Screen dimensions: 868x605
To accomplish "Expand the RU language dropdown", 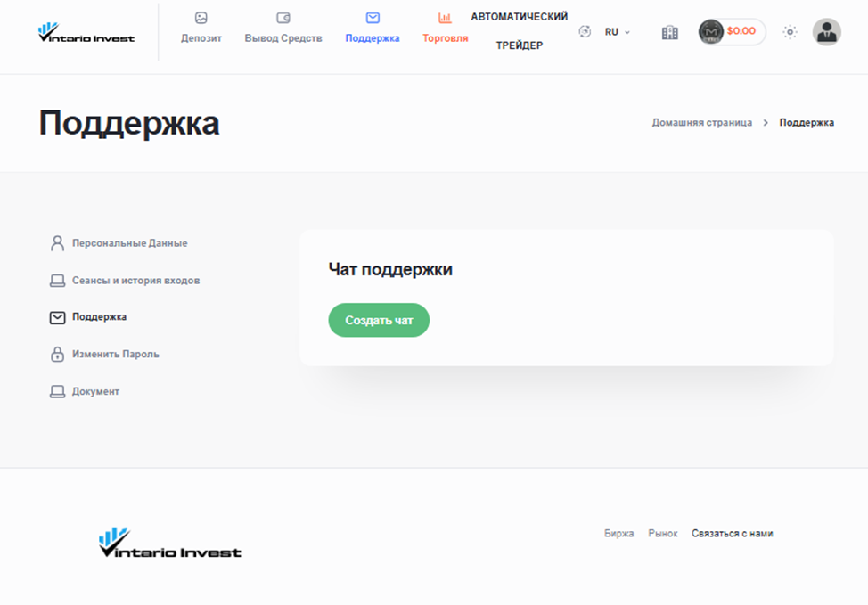I will tap(618, 32).
